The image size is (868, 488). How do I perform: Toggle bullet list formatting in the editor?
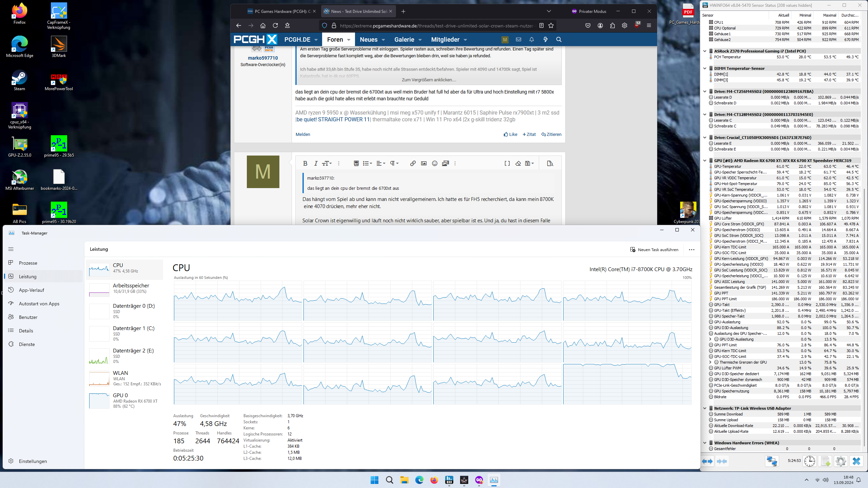click(x=366, y=163)
